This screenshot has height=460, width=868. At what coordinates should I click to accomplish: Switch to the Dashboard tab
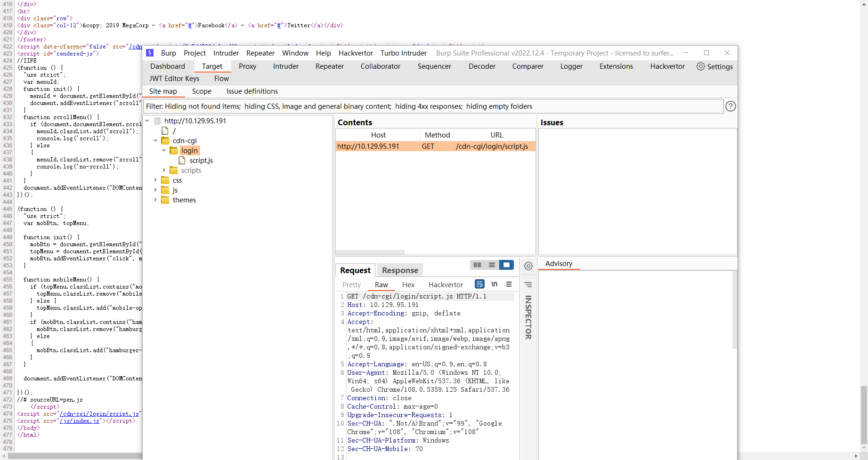coord(168,66)
